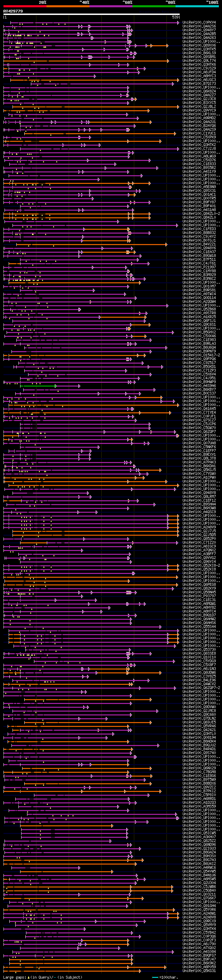This screenshot has height=980, width=222.
Task: Select hit UniRef100_P93797
Action: pyautogui.click(x=199, y=596)
